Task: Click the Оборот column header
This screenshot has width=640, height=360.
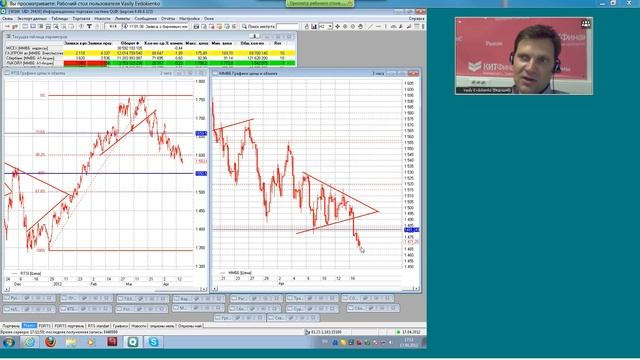Action: [129, 43]
